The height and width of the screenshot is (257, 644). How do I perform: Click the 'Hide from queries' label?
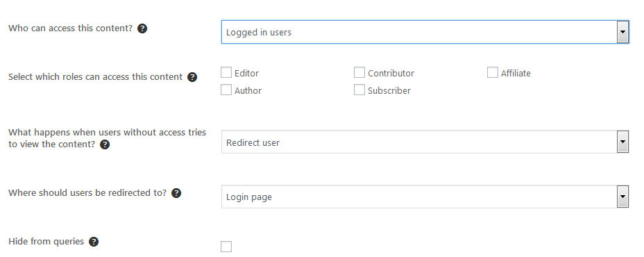pyautogui.click(x=46, y=242)
